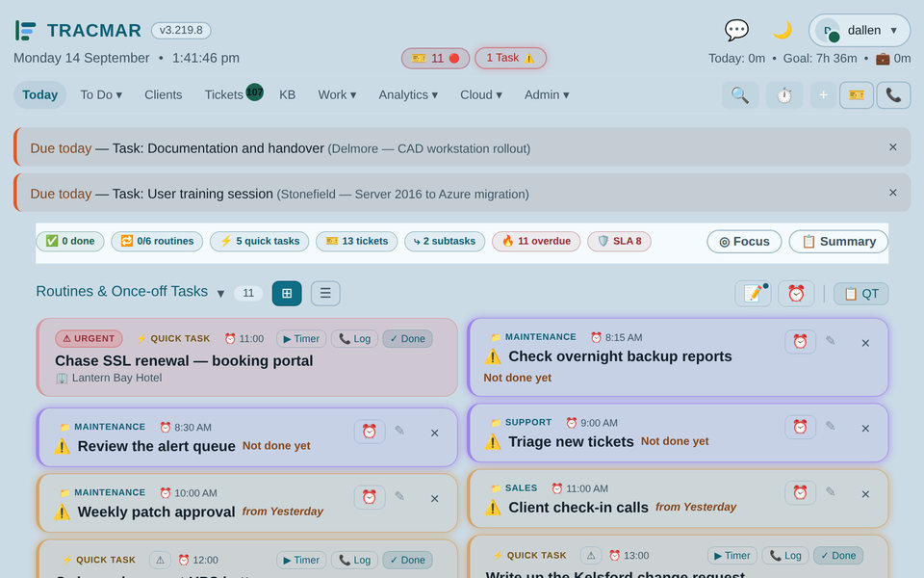Image resolution: width=924 pixels, height=578 pixels.
Task: Set alarm for Client check-in calls
Action: coord(800,492)
